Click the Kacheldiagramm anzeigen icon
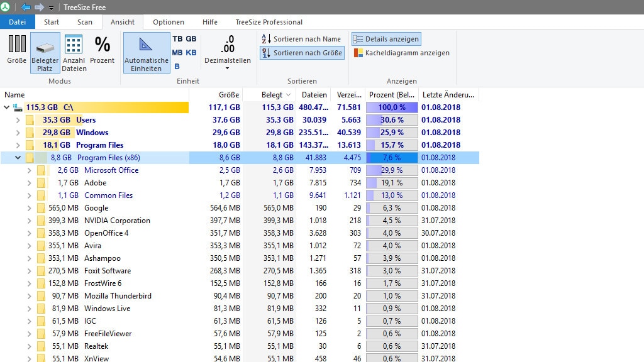 [358, 53]
